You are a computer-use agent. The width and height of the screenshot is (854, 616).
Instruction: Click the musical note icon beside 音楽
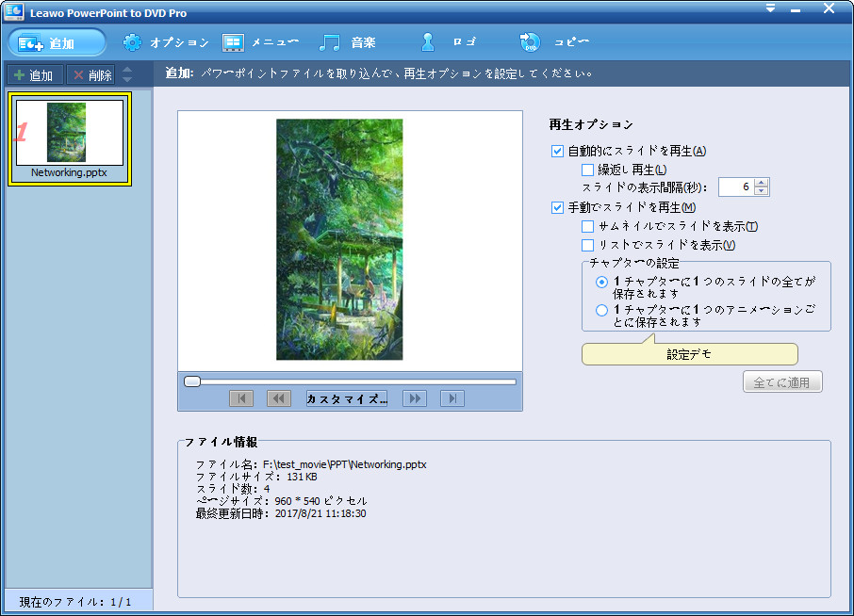click(x=330, y=42)
